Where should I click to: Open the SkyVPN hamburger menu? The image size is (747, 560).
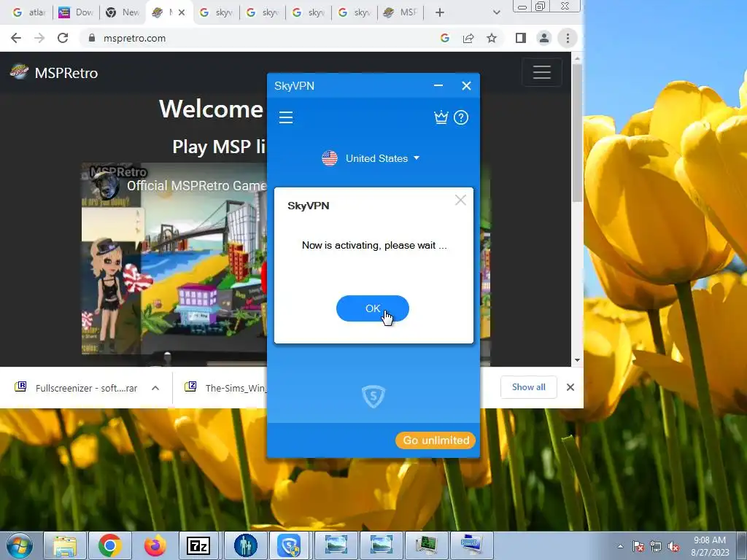click(x=286, y=117)
